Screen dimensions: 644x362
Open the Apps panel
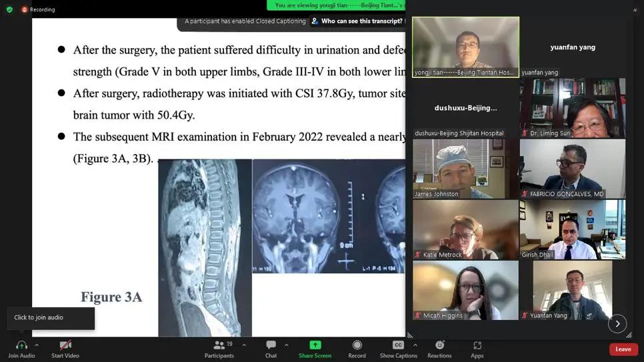click(477, 345)
